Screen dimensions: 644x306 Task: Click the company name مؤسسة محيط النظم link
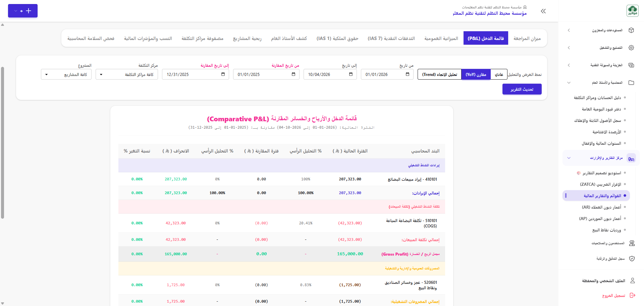pyautogui.click(x=490, y=13)
